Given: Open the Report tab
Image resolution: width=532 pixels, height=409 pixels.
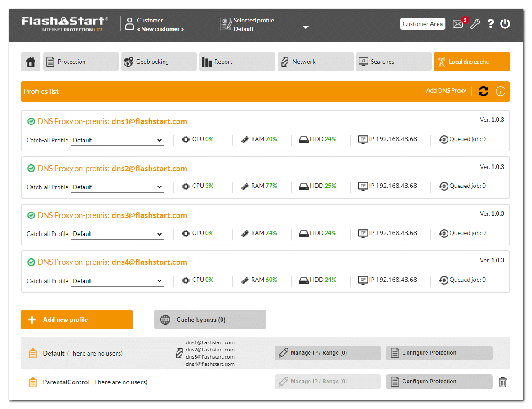Looking at the screenshot, I should click(x=237, y=62).
